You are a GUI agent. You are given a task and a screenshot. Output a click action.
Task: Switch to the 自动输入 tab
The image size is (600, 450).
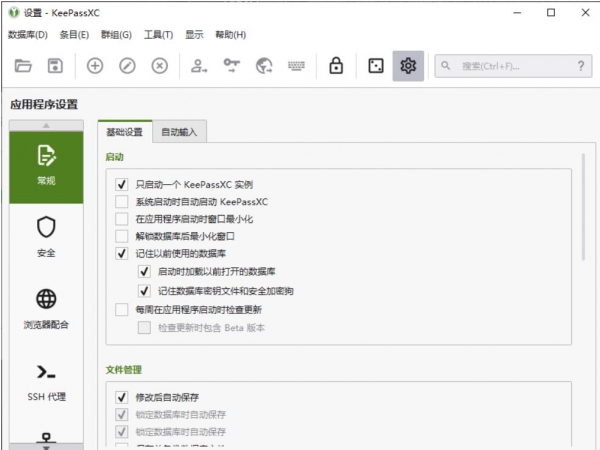pos(179,132)
